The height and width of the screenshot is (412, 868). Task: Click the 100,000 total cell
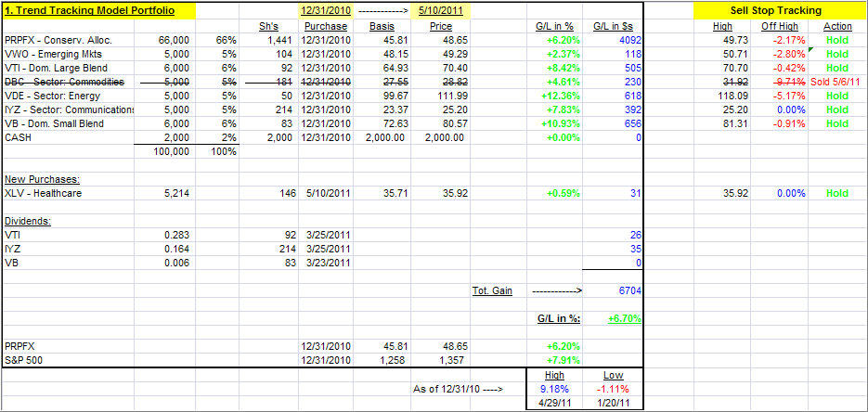[165, 151]
